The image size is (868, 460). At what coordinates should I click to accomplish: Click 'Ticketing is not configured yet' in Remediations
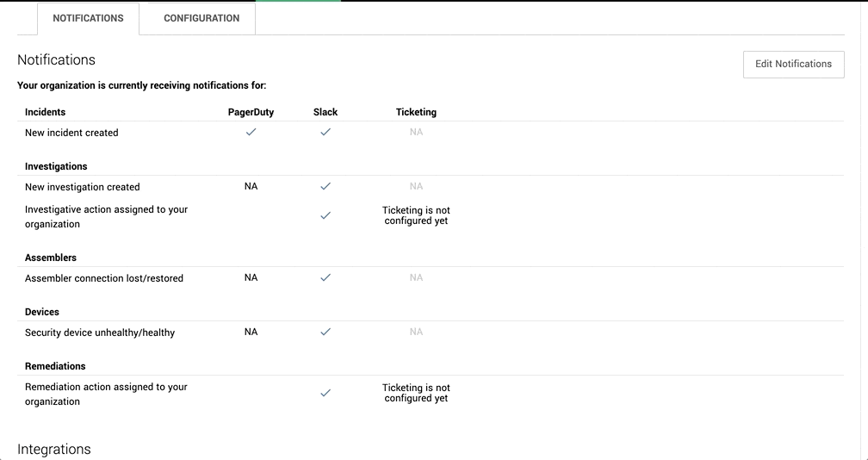(x=416, y=393)
